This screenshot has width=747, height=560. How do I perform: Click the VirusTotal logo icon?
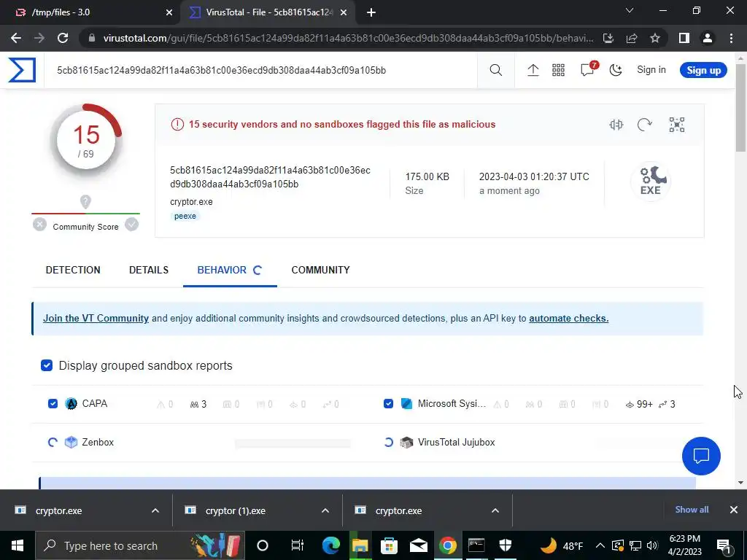point(22,70)
